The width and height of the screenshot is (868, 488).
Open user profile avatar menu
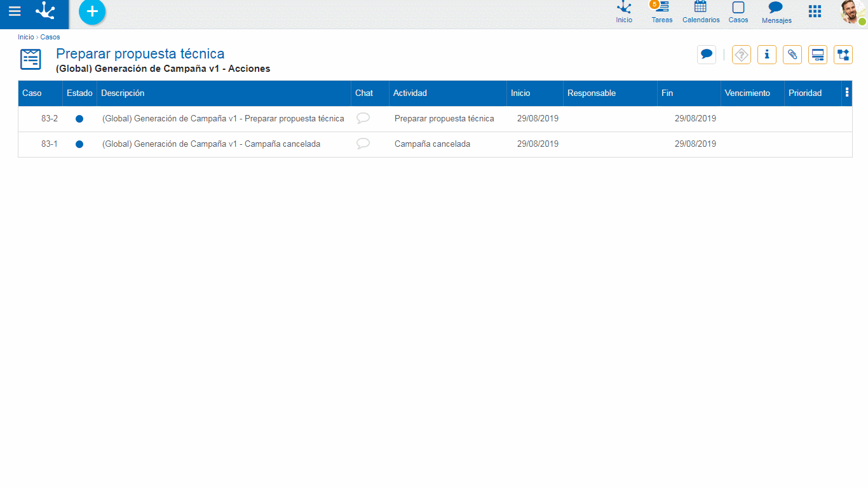pyautogui.click(x=851, y=11)
